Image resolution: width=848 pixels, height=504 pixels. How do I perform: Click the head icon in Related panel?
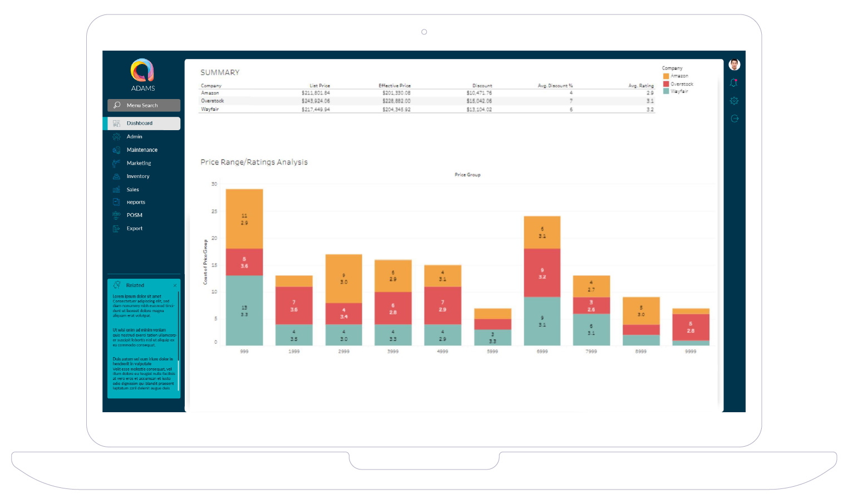click(x=117, y=285)
